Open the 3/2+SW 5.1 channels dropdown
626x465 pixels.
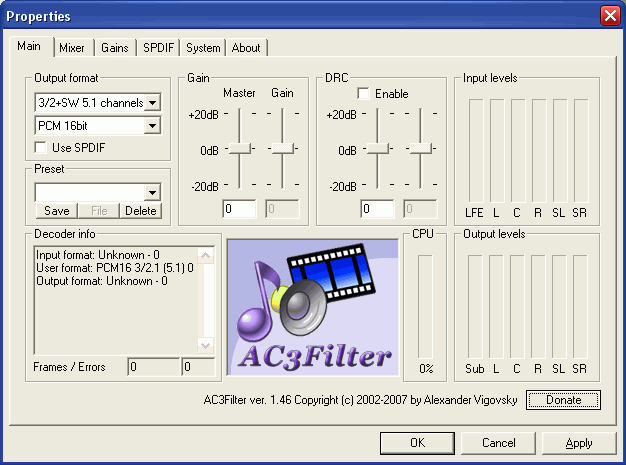pos(153,103)
